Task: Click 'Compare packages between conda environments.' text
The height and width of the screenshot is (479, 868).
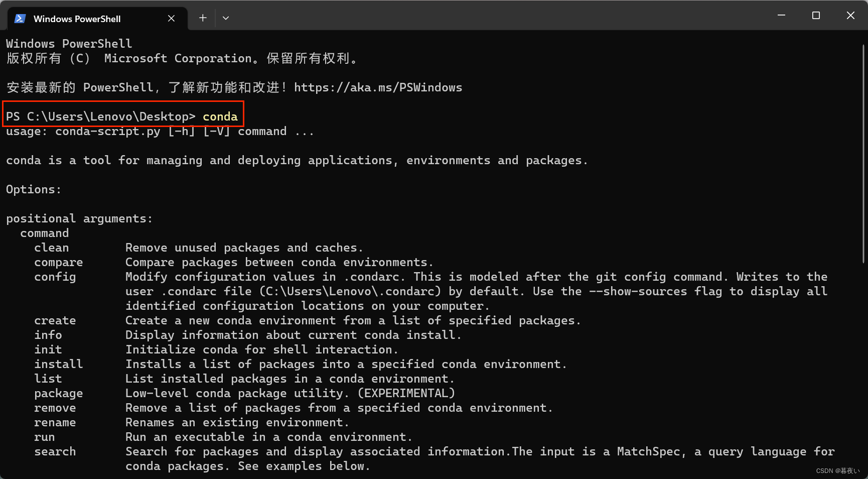Action: (279, 263)
